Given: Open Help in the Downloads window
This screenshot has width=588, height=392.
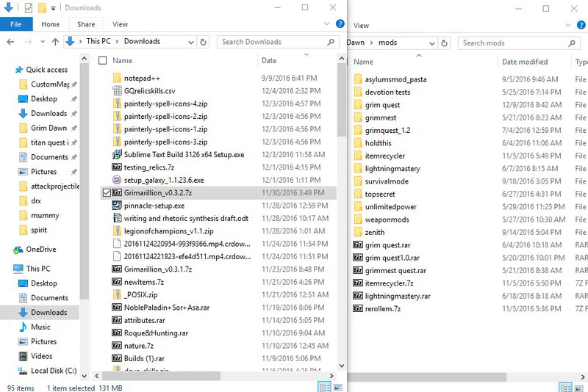Looking at the screenshot, I should click(340, 24).
